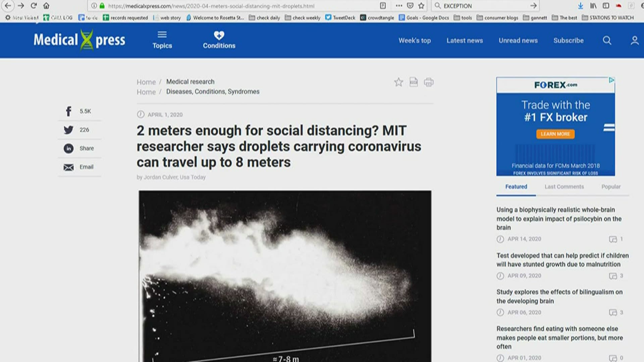Open eating with someone else article
Viewport: 644px width, 362px height.
pos(559,338)
